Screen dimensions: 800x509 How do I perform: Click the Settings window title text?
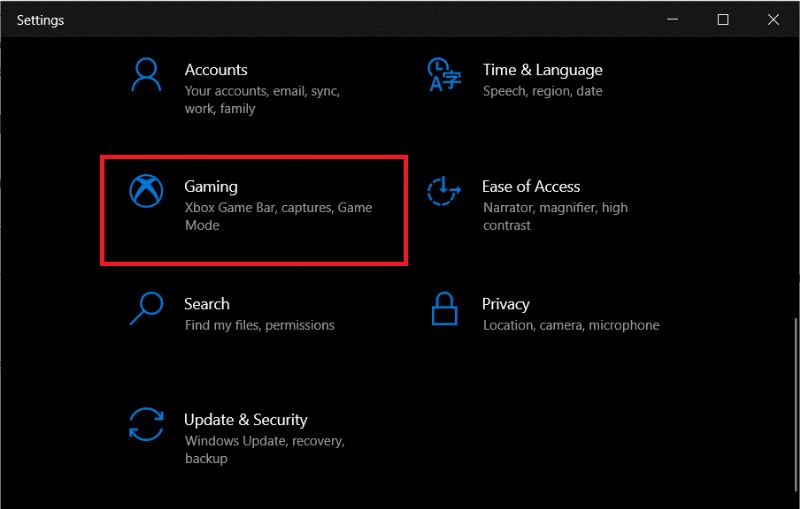point(40,20)
